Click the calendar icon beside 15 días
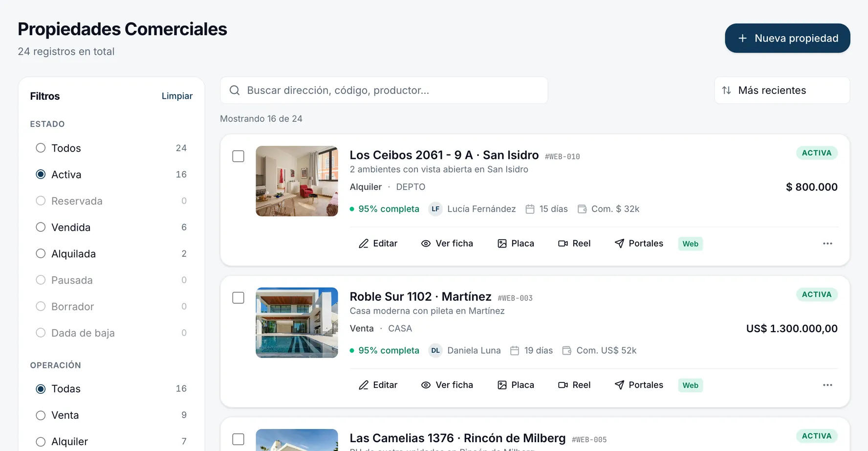 point(530,209)
